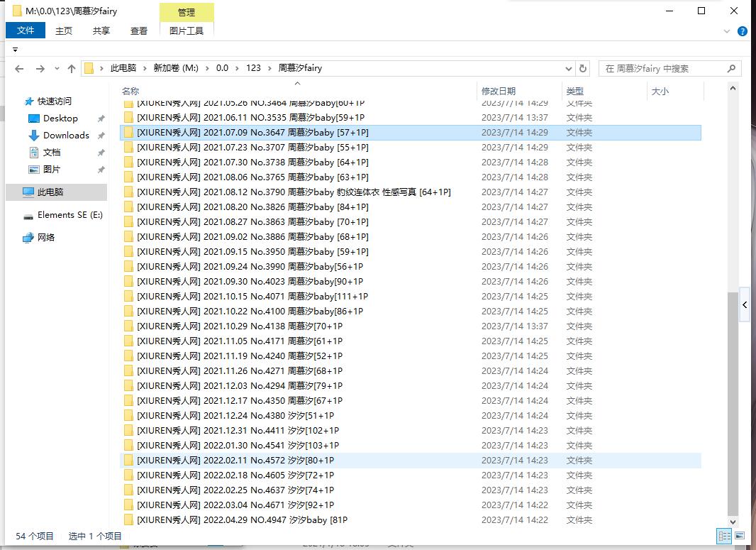Click the vertical scrollbar thumb in file list
756x550 pixels.
733,403
